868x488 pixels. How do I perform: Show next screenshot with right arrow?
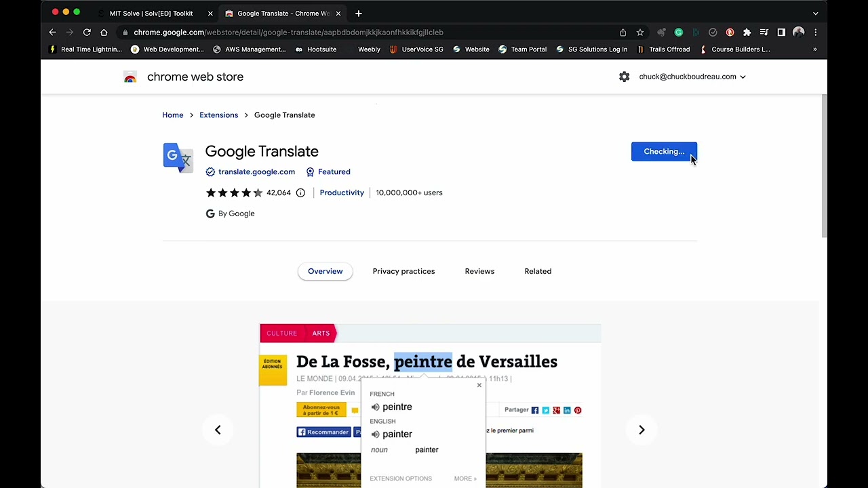[x=642, y=430]
